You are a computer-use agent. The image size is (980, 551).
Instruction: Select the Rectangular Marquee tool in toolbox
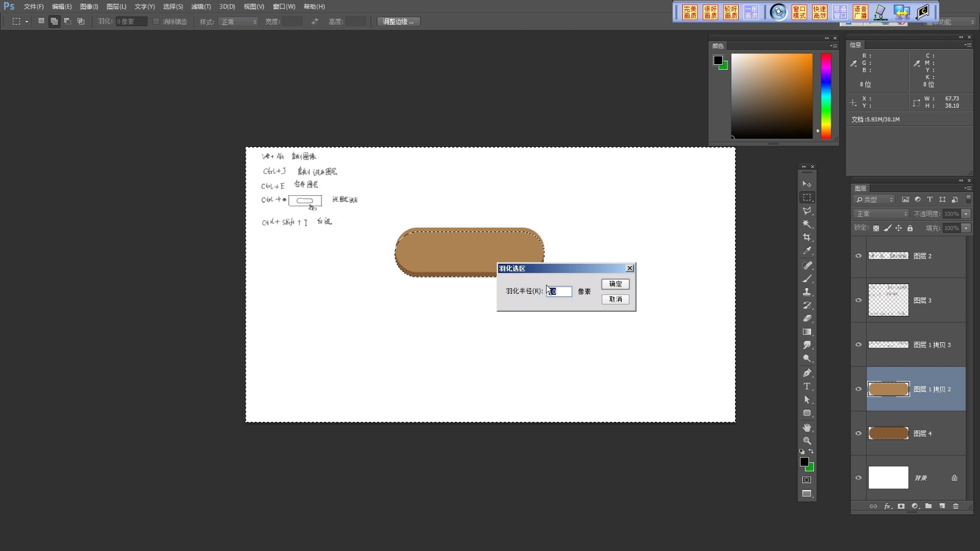pyautogui.click(x=807, y=197)
